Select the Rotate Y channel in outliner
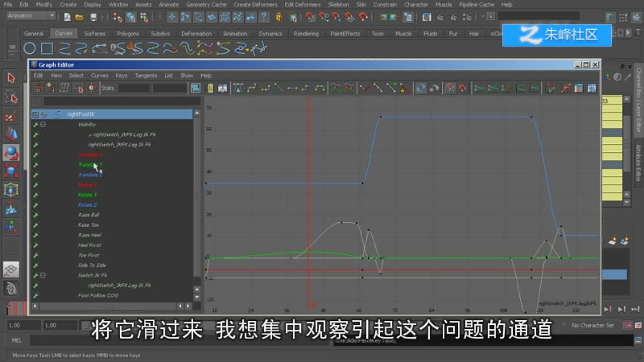Viewport: 644px width, 362px height. (x=88, y=195)
